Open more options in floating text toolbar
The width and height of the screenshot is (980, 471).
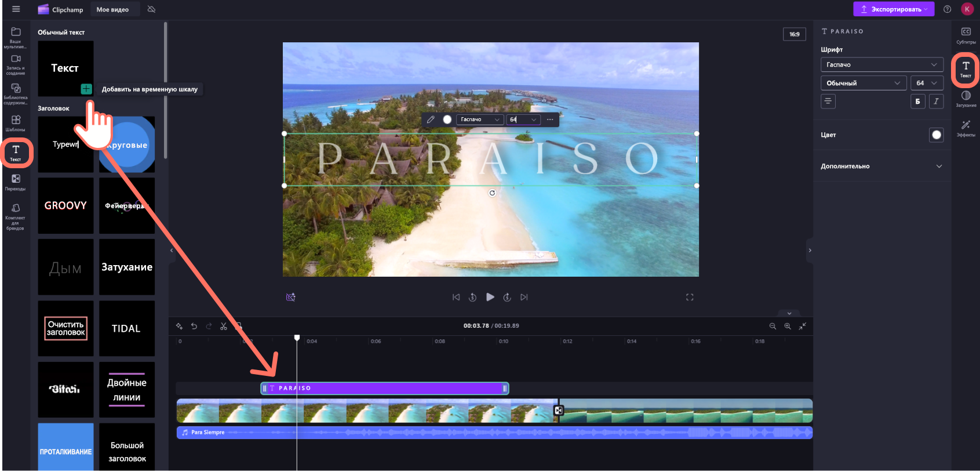[x=550, y=119]
